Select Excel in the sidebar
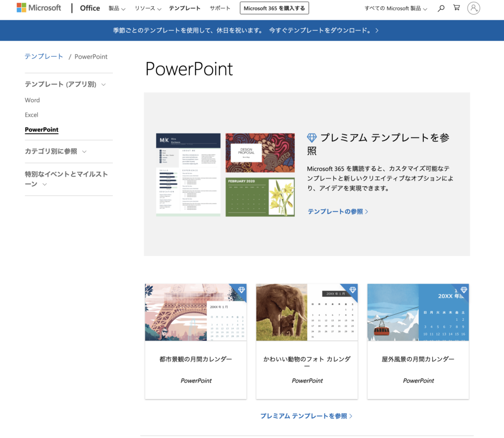This screenshot has width=504, height=438. [x=31, y=115]
